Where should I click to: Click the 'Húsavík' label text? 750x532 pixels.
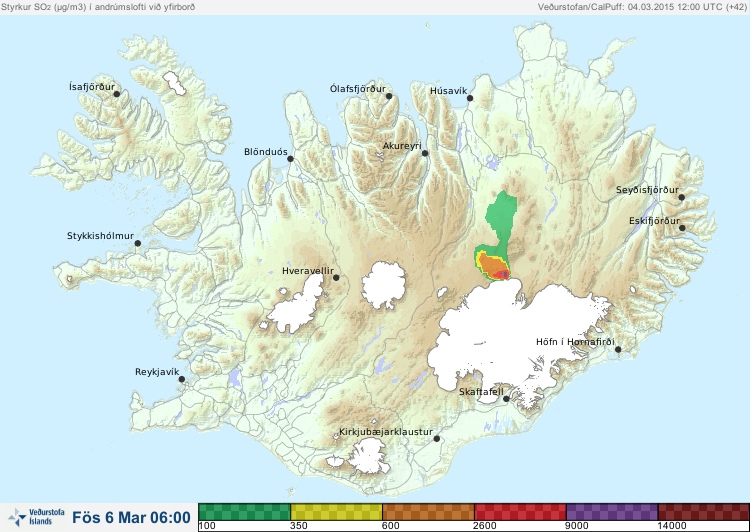click(x=449, y=91)
